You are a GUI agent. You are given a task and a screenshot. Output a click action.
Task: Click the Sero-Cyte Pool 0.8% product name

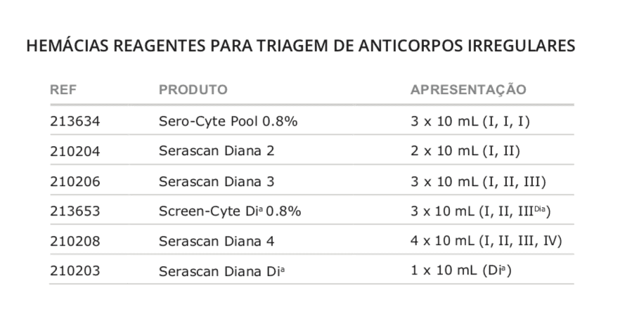click(228, 121)
